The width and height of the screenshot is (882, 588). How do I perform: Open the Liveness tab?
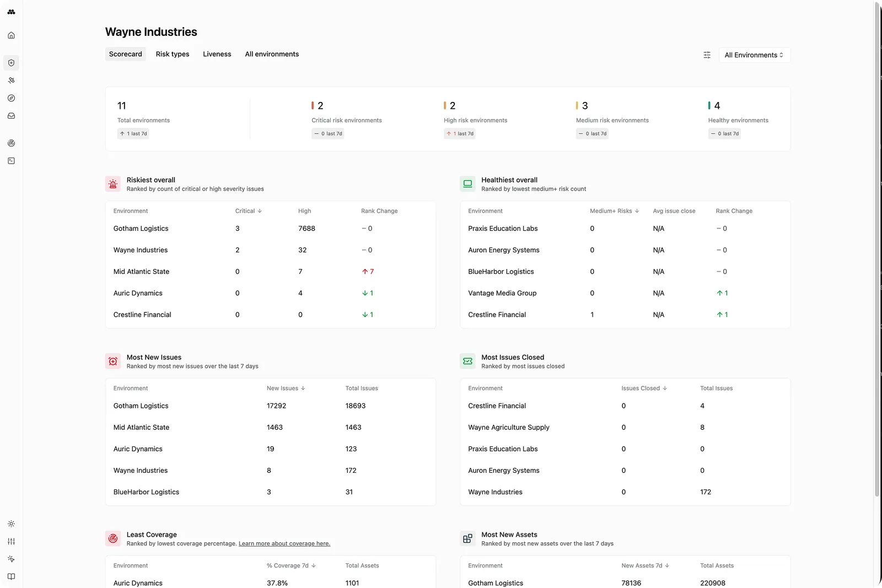coord(217,54)
